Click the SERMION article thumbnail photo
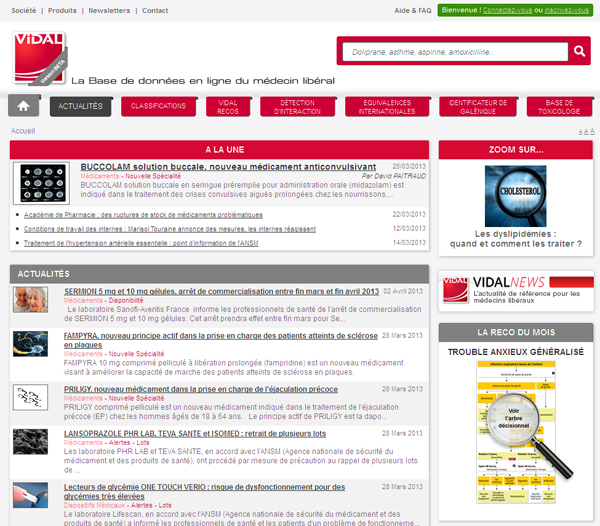This screenshot has height=526, width=600. tap(30, 299)
